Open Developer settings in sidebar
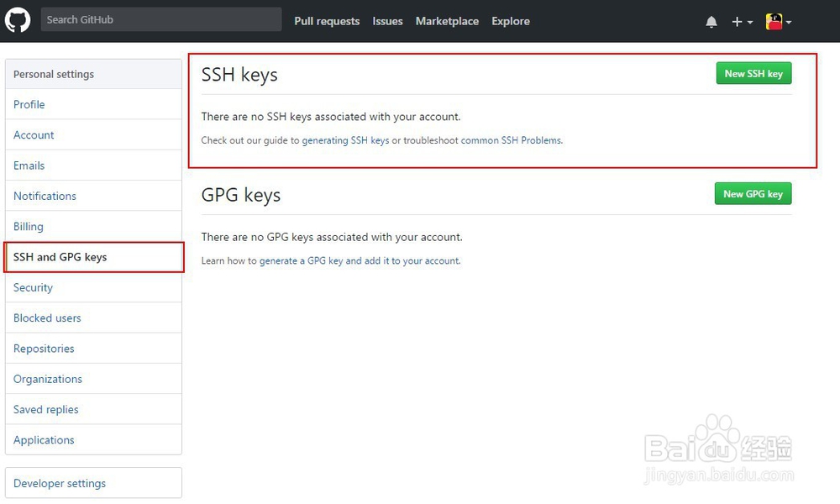The width and height of the screenshot is (840, 504). coord(60,483)
